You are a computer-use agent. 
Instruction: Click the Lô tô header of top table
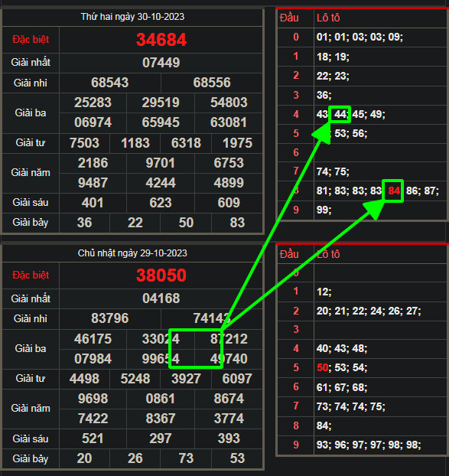point(328,18)
